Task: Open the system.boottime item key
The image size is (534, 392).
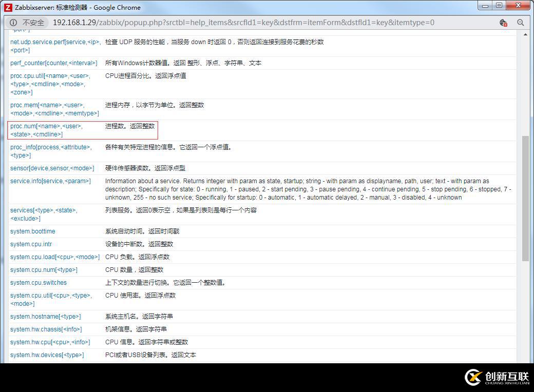Action: tap(33, 231)
